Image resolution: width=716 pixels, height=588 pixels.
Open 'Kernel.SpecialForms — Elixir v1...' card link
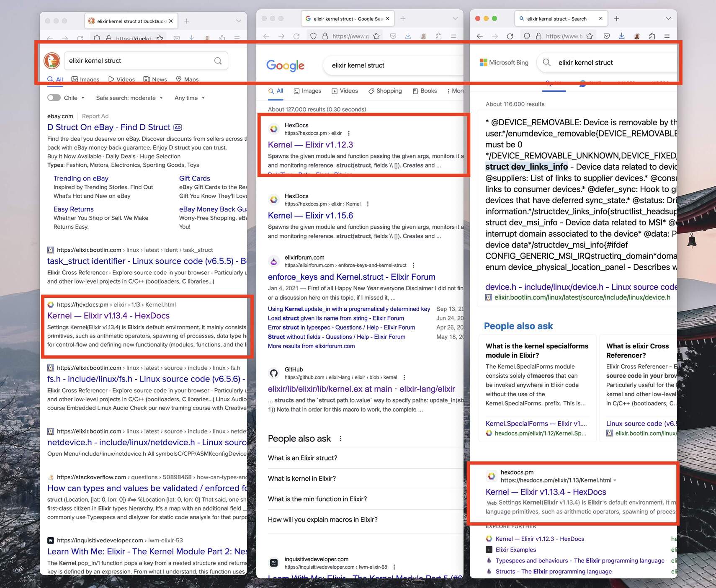click(536, 424)
